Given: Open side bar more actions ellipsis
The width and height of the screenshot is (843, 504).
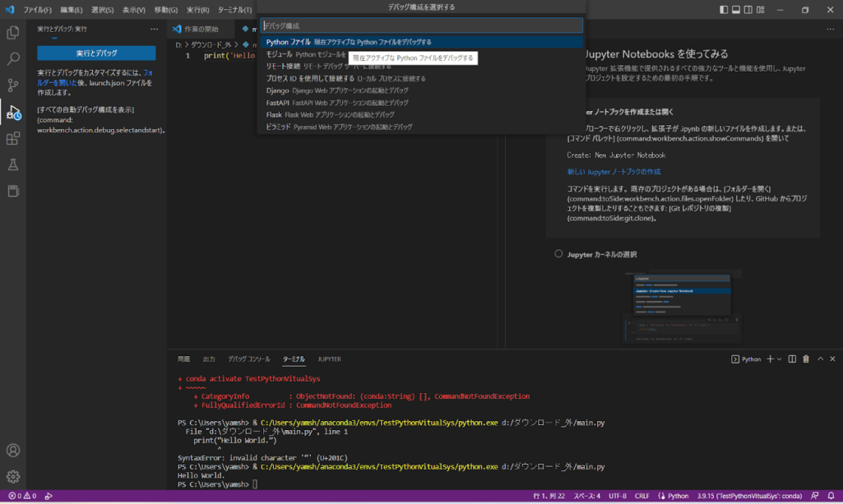Looking at the screenshot, I should [x=155, y=29].
